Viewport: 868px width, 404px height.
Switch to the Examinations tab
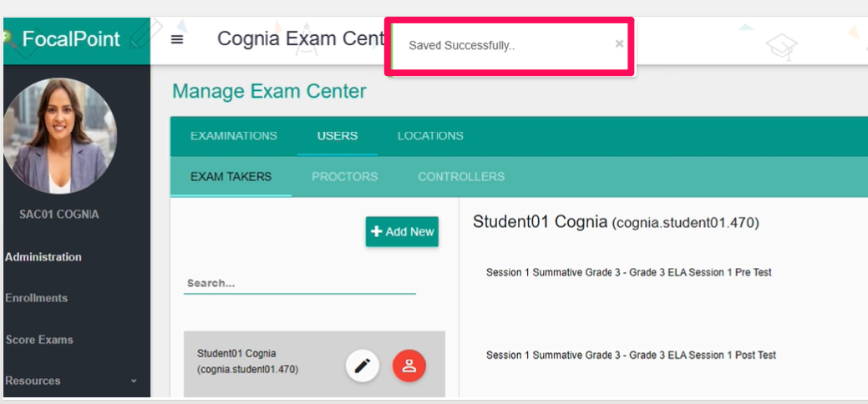(234, 135)
